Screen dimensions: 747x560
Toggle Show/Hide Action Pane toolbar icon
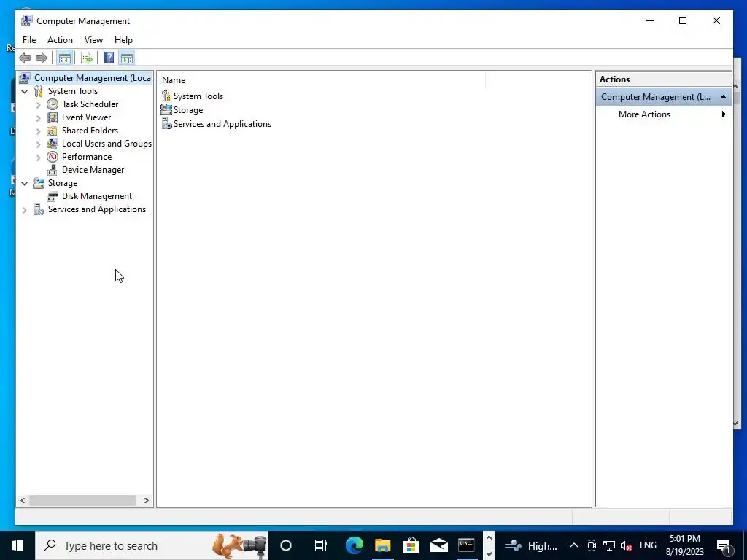pos(127,58)
